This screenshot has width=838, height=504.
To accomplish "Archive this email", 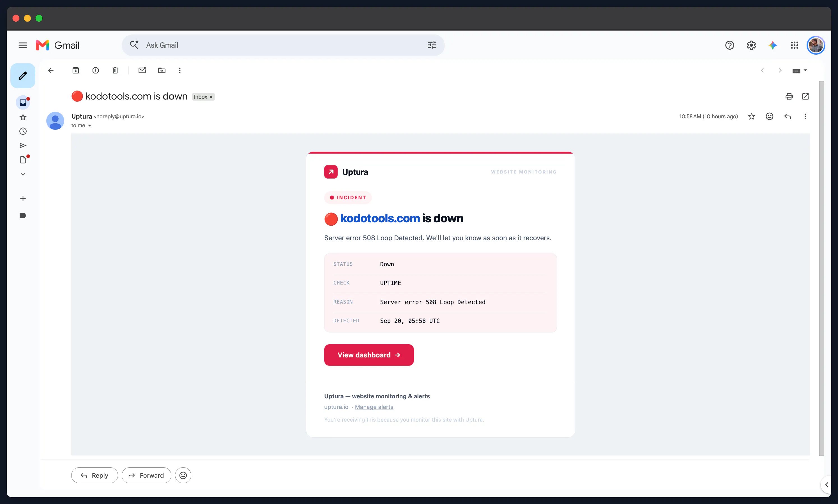I will (x=76, y=70).
